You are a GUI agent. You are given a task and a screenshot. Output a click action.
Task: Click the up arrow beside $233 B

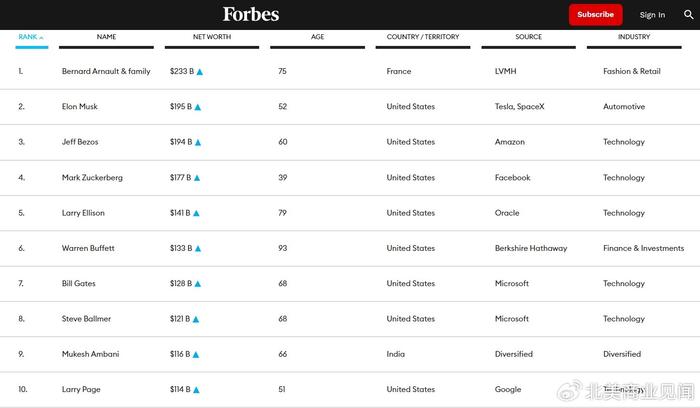tap(200, 72)
